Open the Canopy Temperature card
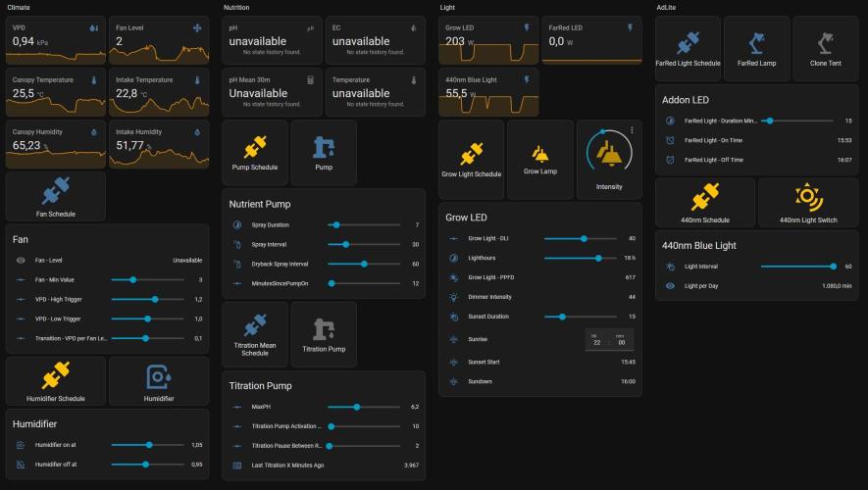The height and width of the screenshot is (490, 868). click(x=55, y=92)
